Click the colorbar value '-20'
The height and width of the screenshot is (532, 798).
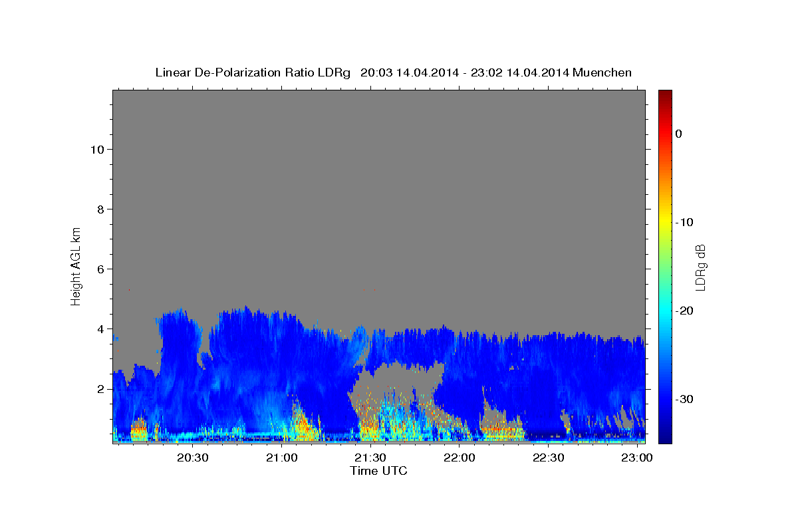(684, 311)
